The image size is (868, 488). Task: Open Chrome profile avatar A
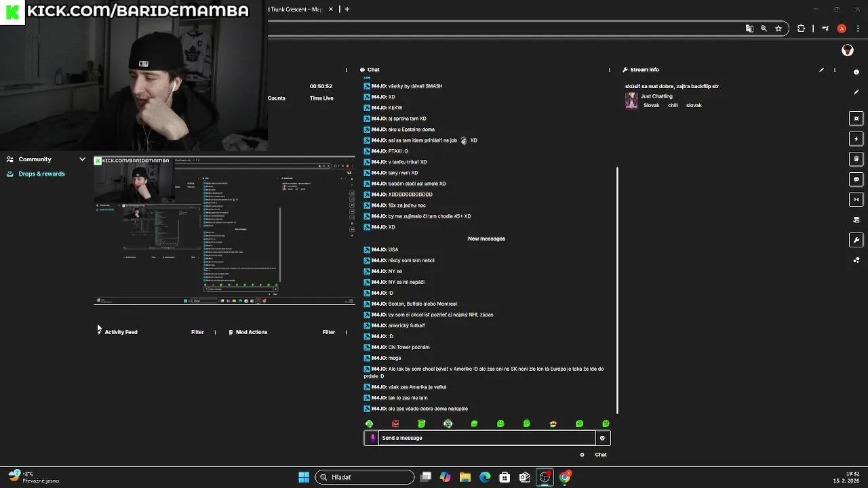842,28
